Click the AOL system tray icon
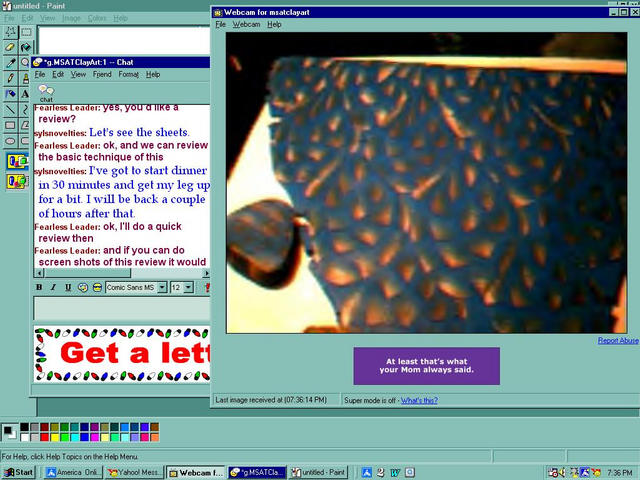Screen dimensions: 640x480 tap(585, 473)
